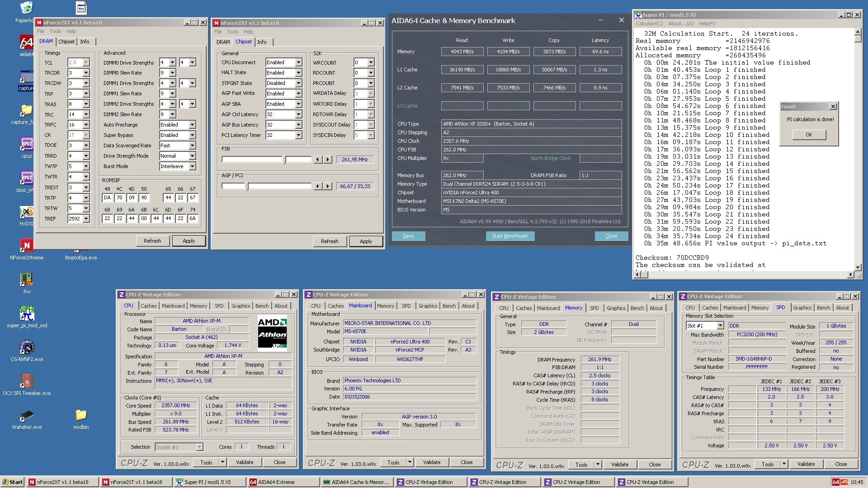
Task: Step the AGP/PCI slider right arrow
Action: click(328, 186)
